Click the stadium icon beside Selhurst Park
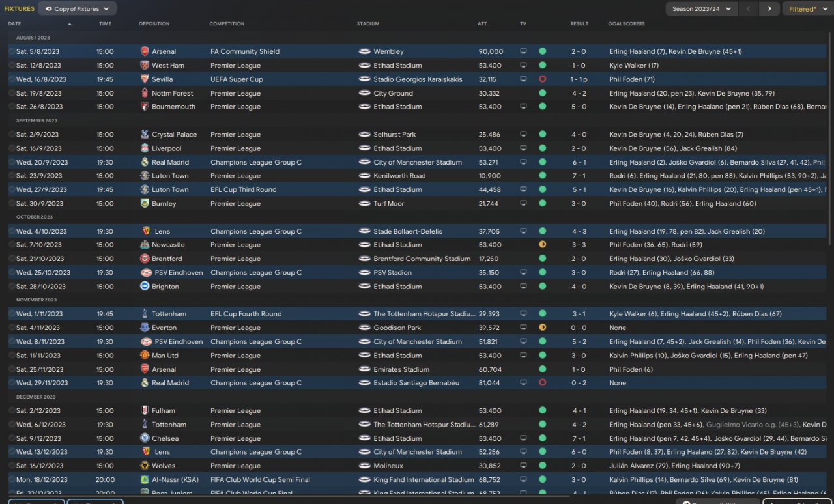The height and width of the screenshot is (504, 834). pos(365,134)
